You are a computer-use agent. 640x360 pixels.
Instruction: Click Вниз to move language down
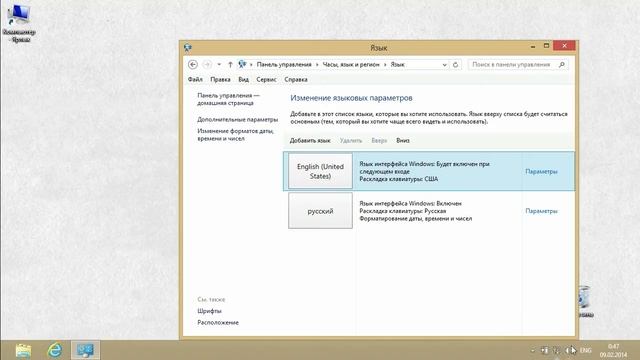coord(403,140)
